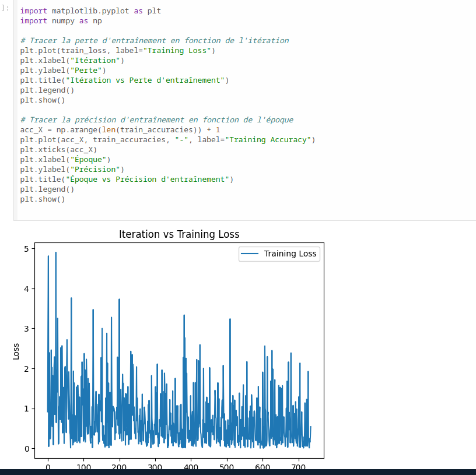Image resolution: width=476 pixels, height=475 pixels.
Task: Click the Iteration vs Training Loss chart title
Action: [x=179, y=234]
